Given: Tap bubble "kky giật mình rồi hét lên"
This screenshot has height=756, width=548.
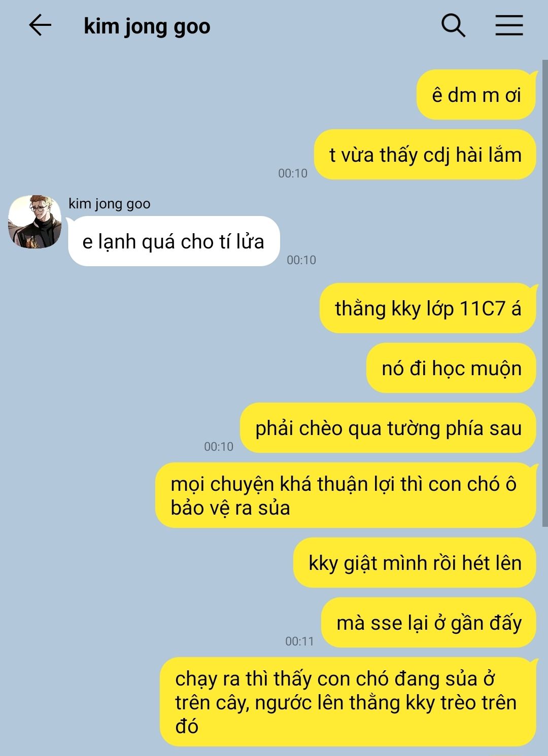Looking at the screenshot, I should point(415,563).
